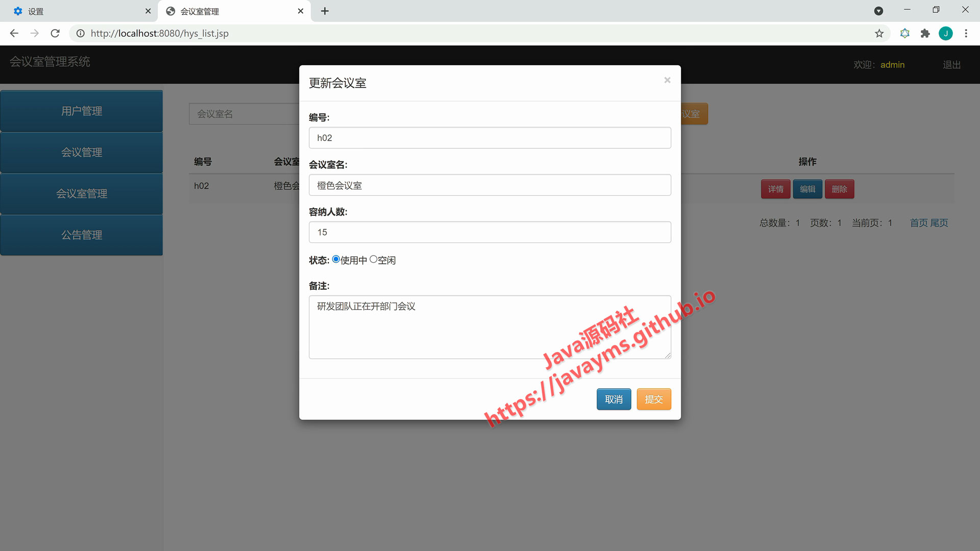Click the 删除 button for row h02
980x551 pixels.
coord(839,189)
